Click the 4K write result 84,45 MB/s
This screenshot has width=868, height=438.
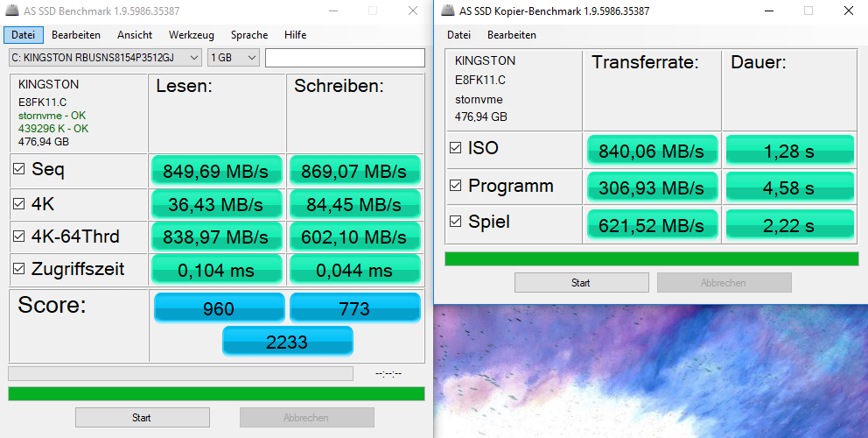pos(355,204)
